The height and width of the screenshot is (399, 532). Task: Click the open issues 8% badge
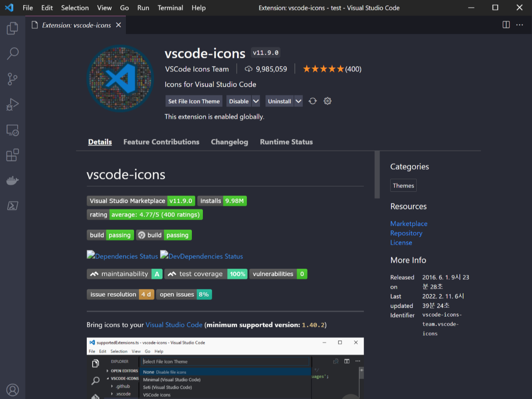184,294
